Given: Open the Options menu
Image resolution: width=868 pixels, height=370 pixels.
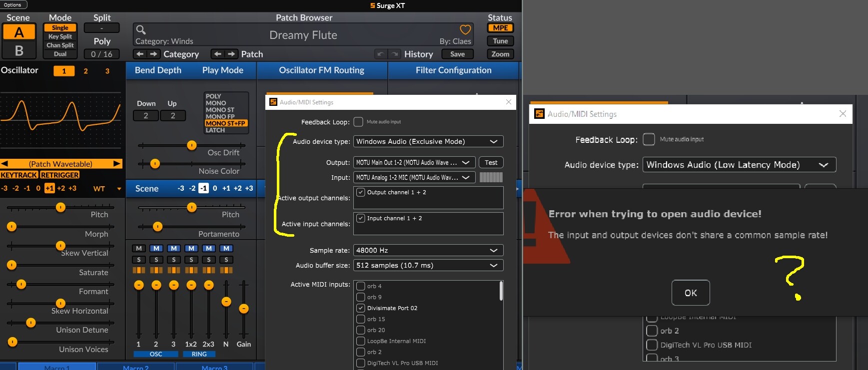Looking at the screenshot, I should [x=13, y=5].
